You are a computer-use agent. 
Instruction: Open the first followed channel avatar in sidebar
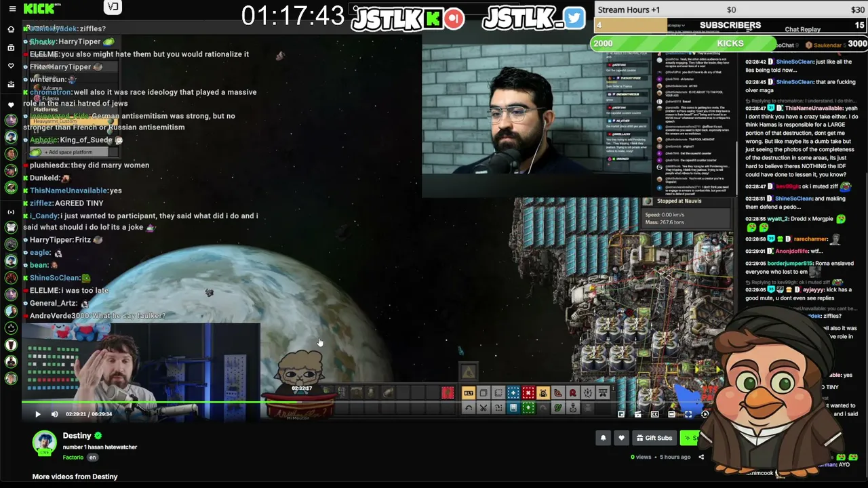pos(11,120)
